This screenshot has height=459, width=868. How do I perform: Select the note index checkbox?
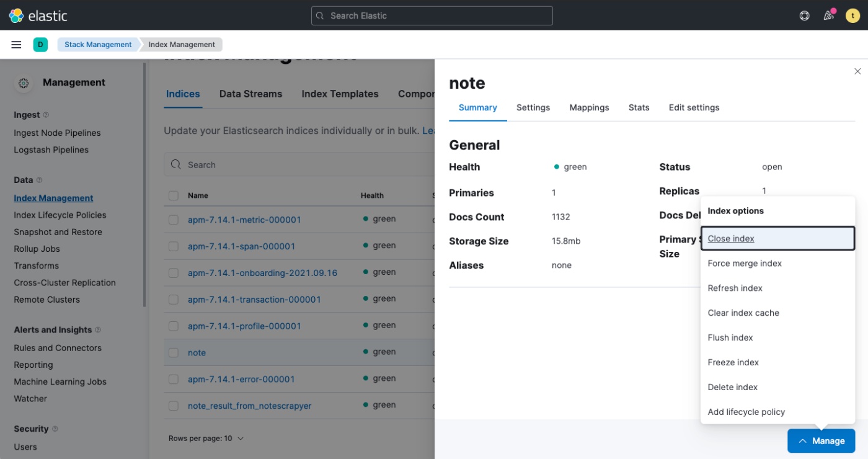pos(174,352)
